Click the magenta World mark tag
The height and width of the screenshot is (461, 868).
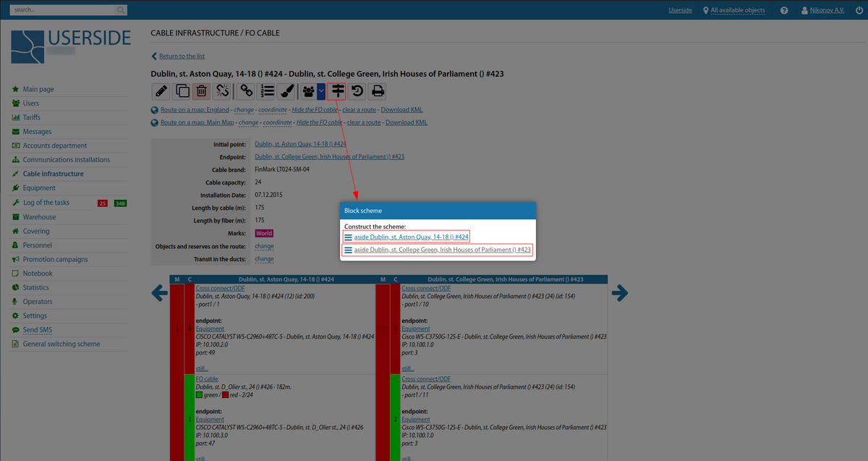(x=264, y=234)
